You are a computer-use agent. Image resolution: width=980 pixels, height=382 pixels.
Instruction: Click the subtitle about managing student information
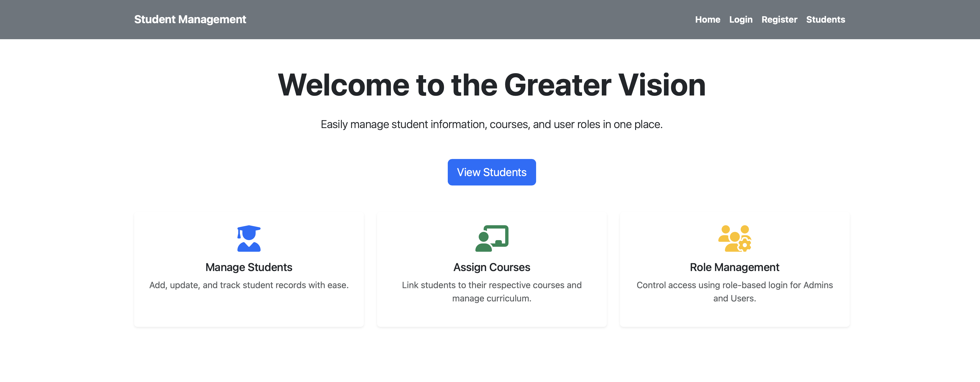[492, 124]
